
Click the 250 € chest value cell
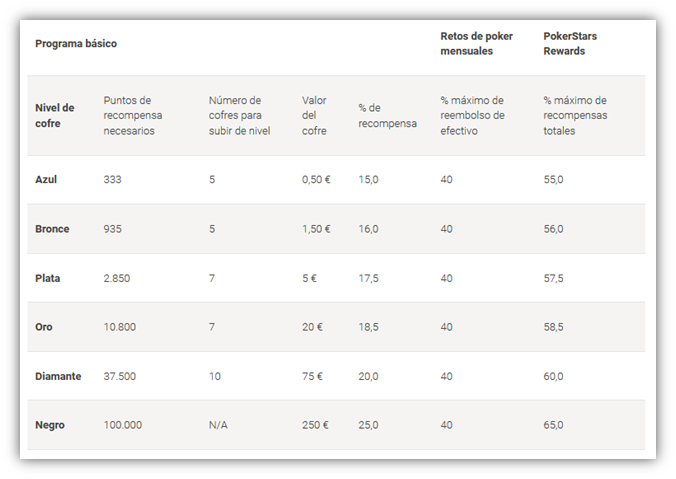(315, 425)
